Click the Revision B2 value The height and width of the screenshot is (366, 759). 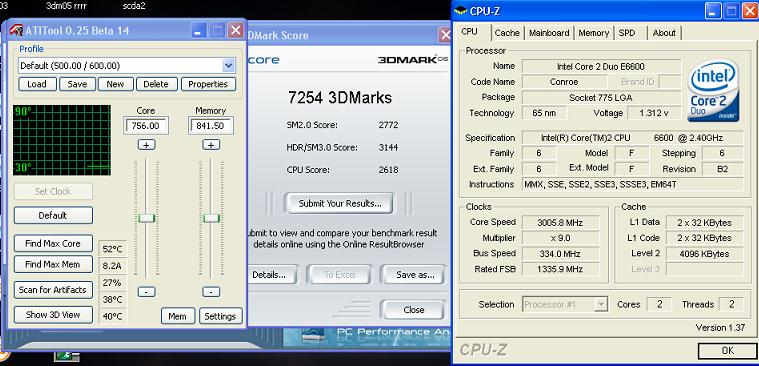point(722,169)
